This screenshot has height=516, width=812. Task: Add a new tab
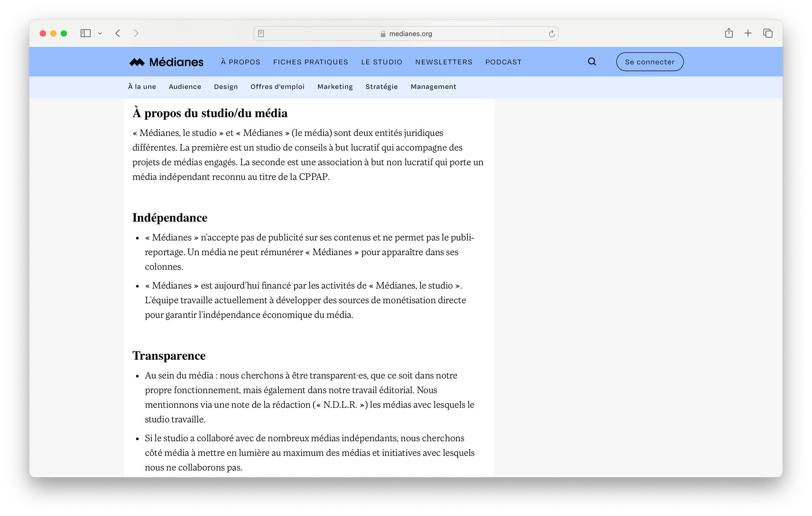click(x=748, y=33)
